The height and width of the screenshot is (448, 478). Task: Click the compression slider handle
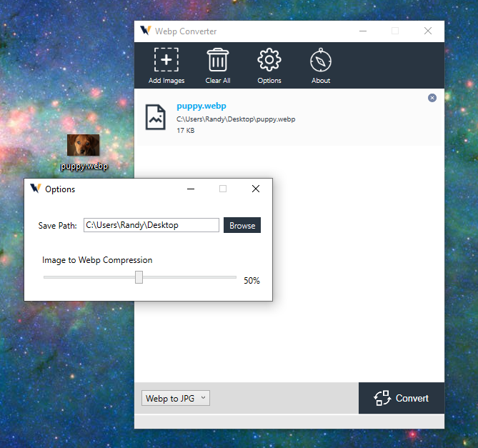(x=139, y=277)
